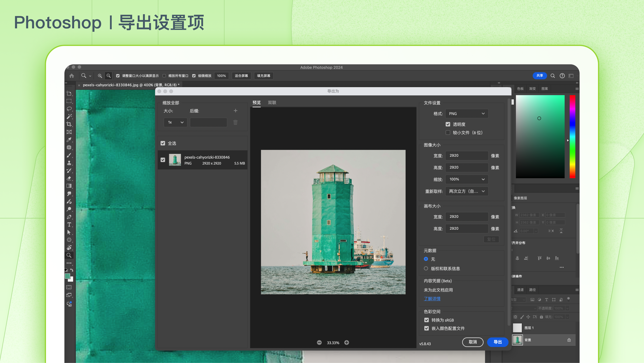Select the Eyedropper tool
Viewport: 644px width, 363px height.
(x=69, y=140)
